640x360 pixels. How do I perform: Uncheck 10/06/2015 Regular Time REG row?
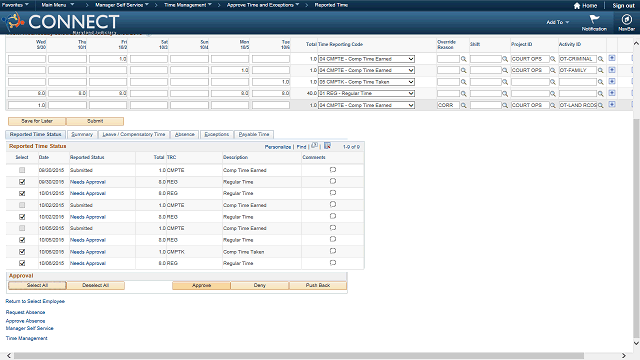[x=22, y=263]
